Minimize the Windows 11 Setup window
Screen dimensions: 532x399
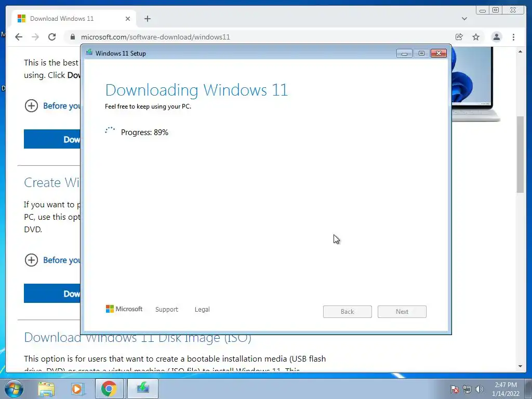click(404, 54)
